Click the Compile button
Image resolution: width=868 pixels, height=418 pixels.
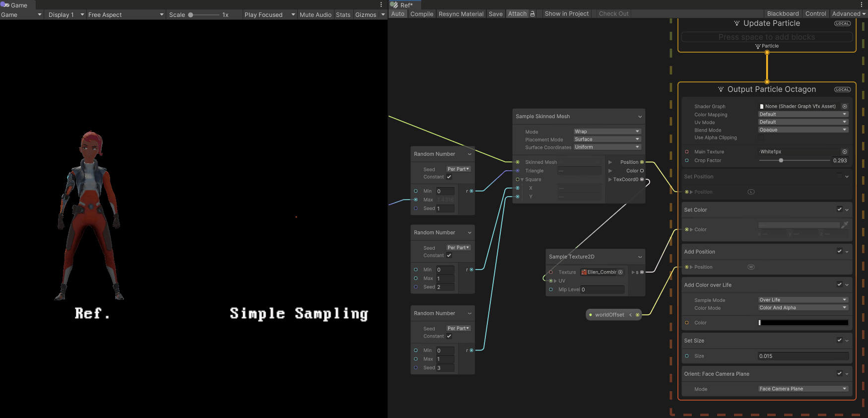point(422,14)
